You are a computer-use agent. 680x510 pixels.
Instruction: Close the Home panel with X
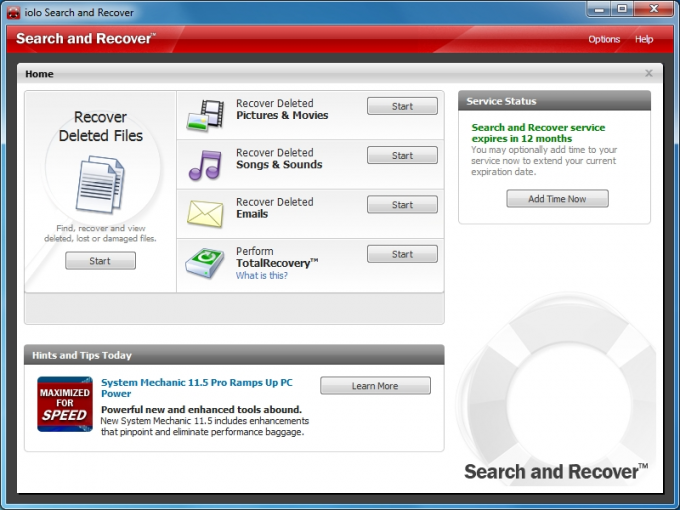649,73
